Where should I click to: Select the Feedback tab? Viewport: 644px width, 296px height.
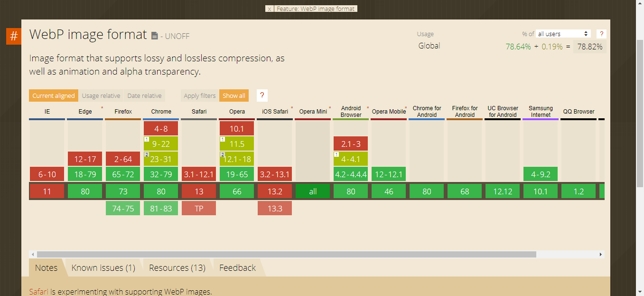pos(237,268)
